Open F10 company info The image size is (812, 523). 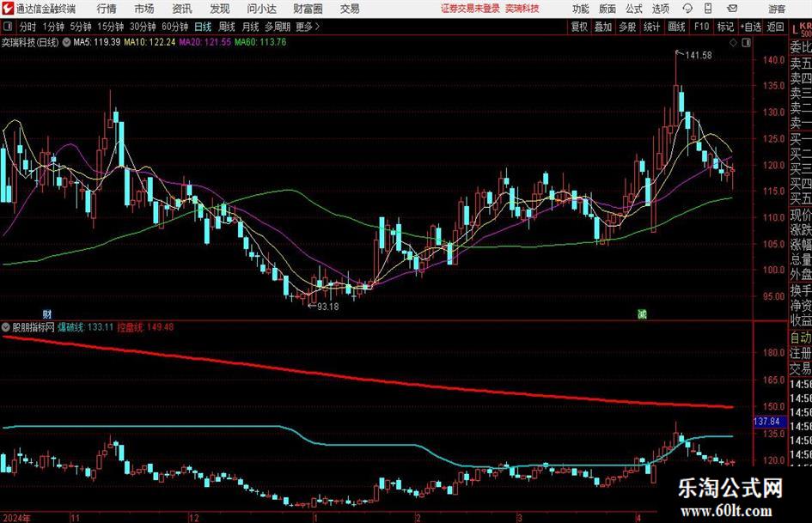point(701,27)
